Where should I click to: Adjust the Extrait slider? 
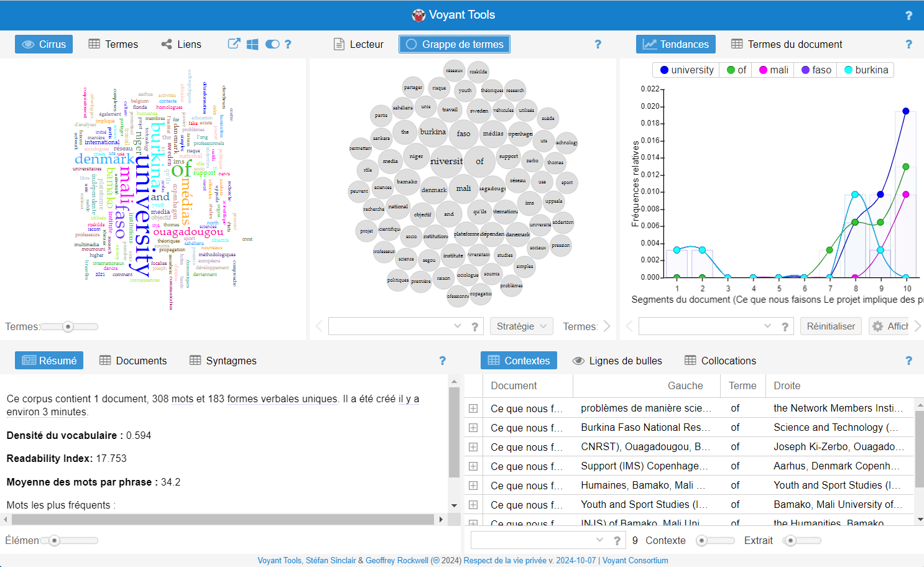click(x=791, y=540)
